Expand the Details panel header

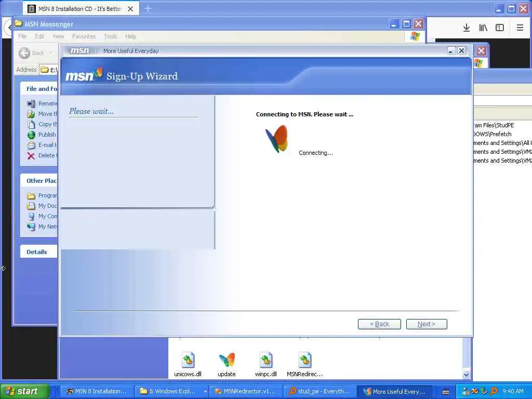point(38,252)
